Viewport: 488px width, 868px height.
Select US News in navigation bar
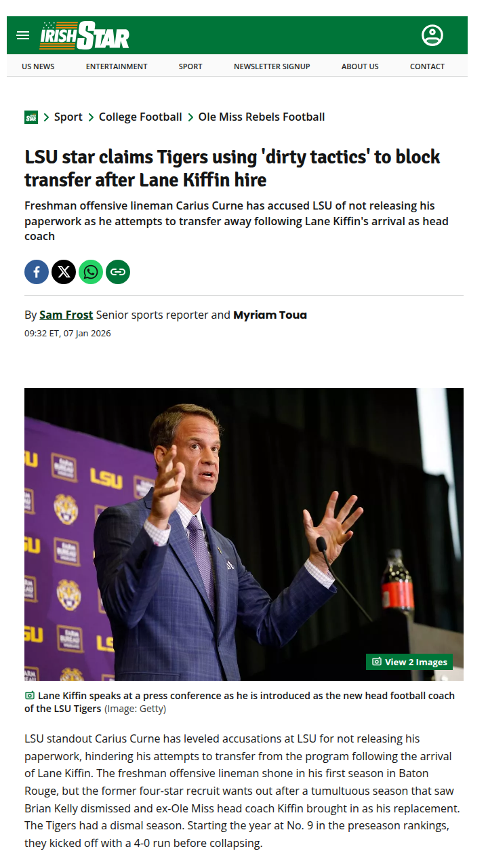[x=38, y=66]
